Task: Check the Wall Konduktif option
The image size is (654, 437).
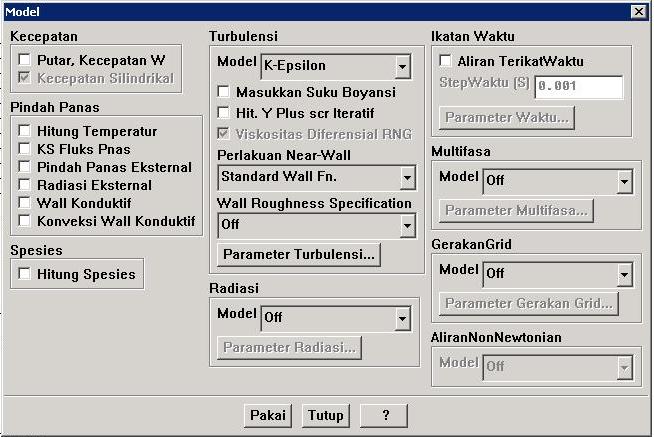Action: (25, 203)
